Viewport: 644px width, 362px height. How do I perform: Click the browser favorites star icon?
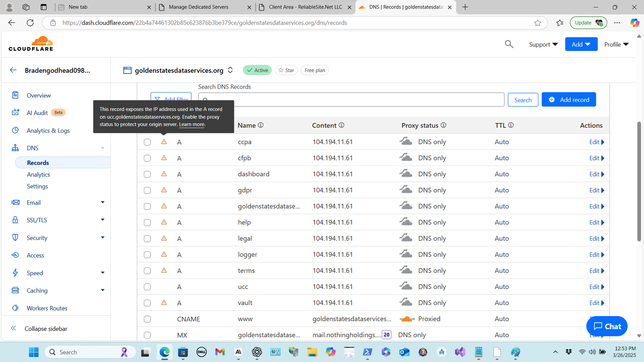pyautogui.click(x=538, y=23)
